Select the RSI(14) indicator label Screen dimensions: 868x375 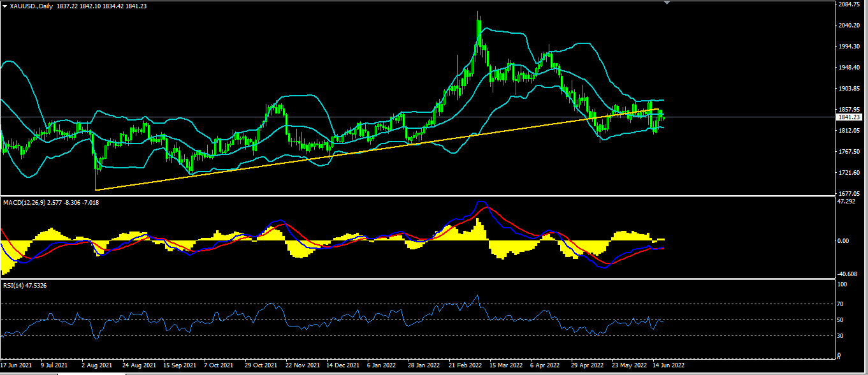pyautogui.click(x=15, y=285)
